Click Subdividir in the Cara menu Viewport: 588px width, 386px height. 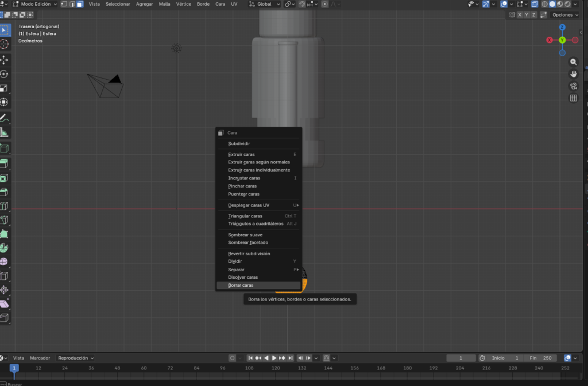click(239, 143)
